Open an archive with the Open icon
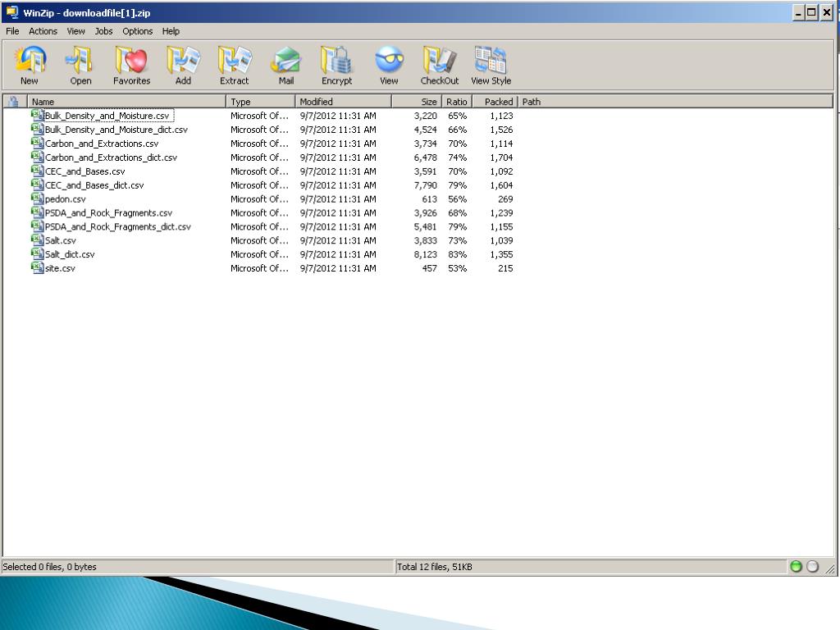The image size is (840, 630). [x=80, y=60]
